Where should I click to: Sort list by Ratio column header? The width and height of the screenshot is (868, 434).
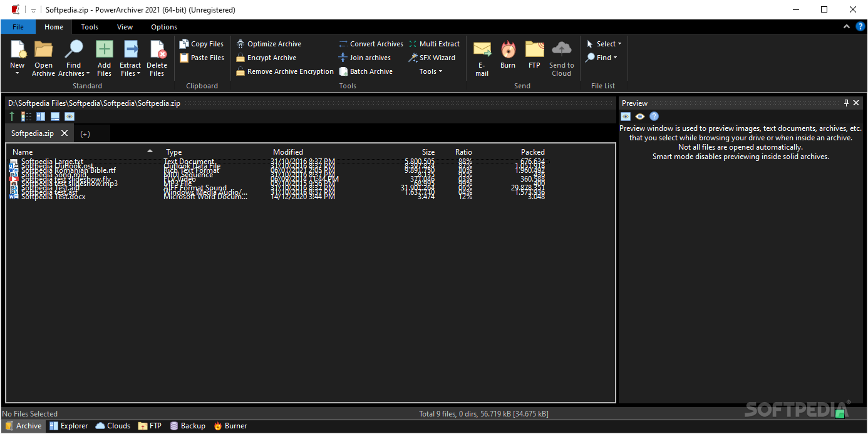click(463, 152)
